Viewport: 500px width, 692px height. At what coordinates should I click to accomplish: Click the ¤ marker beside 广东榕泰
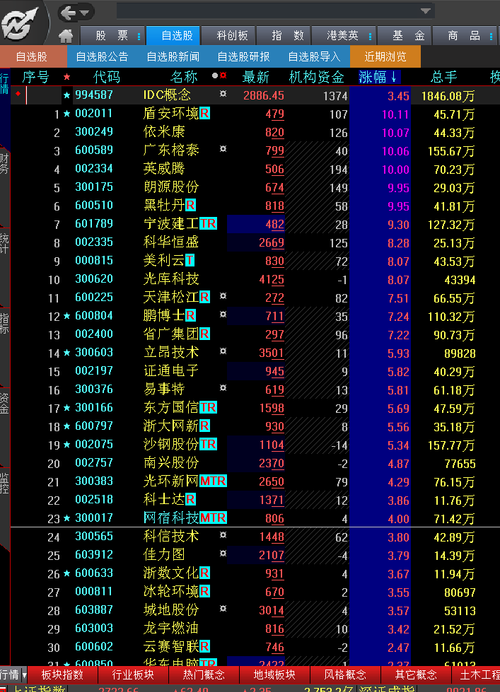tap(223, 149)
